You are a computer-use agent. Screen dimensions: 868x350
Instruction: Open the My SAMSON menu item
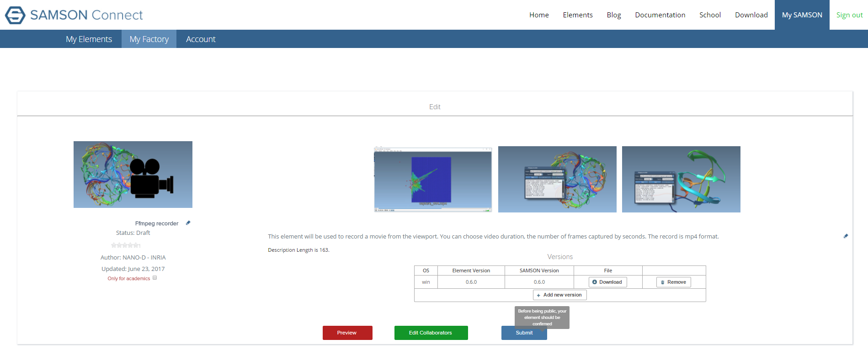pos(802,15)
